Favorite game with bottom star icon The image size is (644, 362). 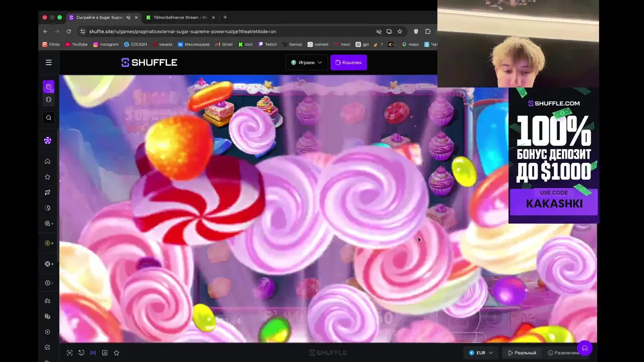pyautogui.click(x=116, y=353)
